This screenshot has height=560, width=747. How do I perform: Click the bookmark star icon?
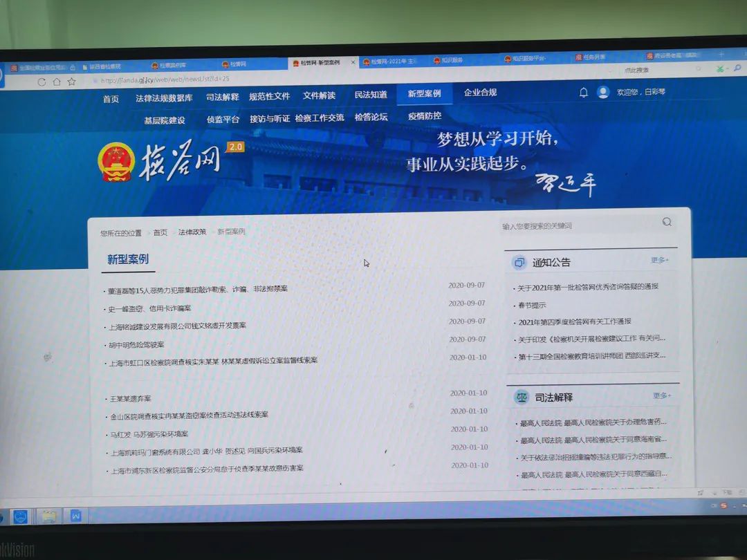[71, 82]
